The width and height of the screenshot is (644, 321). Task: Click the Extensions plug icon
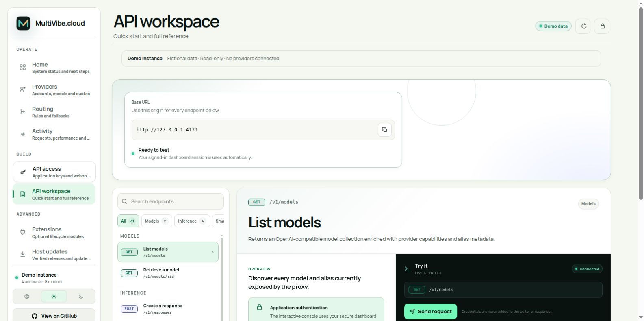23,232
